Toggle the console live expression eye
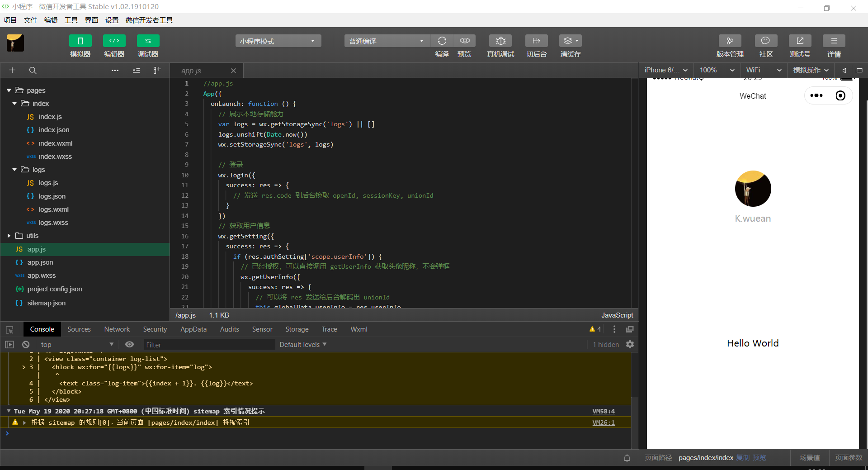868x470 pixels. pyautogui.click(x=129, y=345)
